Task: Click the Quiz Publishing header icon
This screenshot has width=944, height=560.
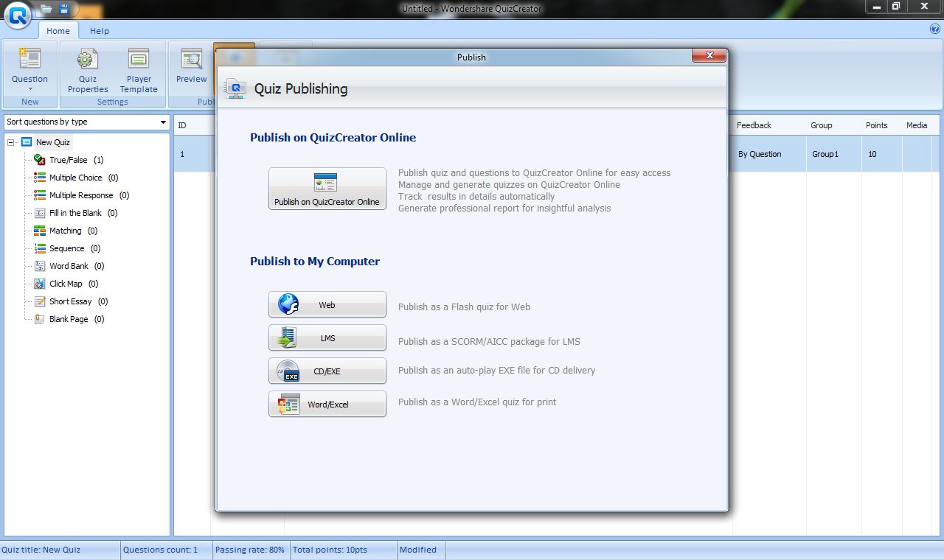Action: coord(235,88)
